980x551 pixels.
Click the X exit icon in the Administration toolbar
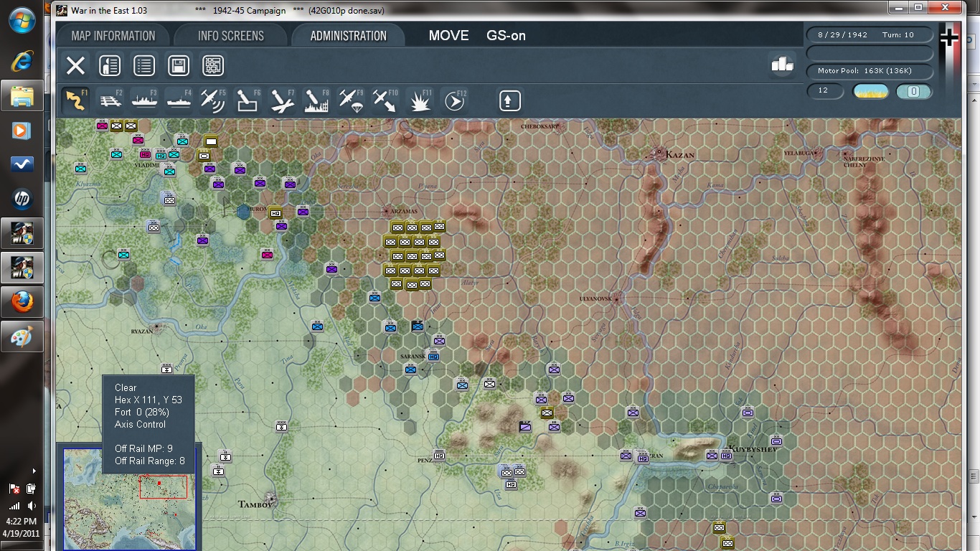tap(75, 66)
